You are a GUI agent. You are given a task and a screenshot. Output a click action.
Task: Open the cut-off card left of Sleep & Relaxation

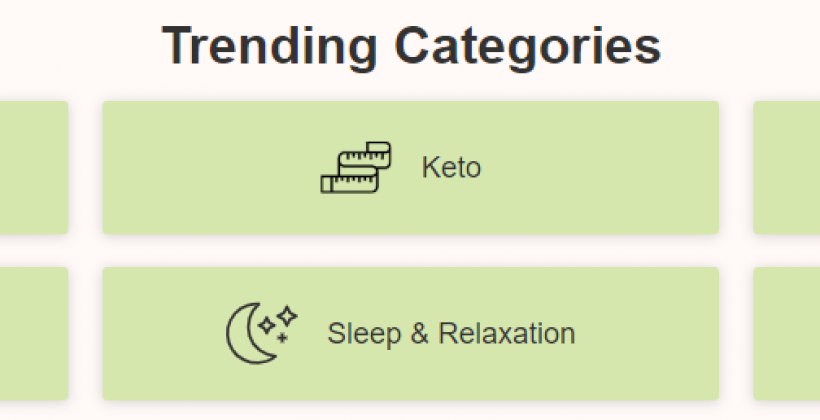tap(34, 334)
